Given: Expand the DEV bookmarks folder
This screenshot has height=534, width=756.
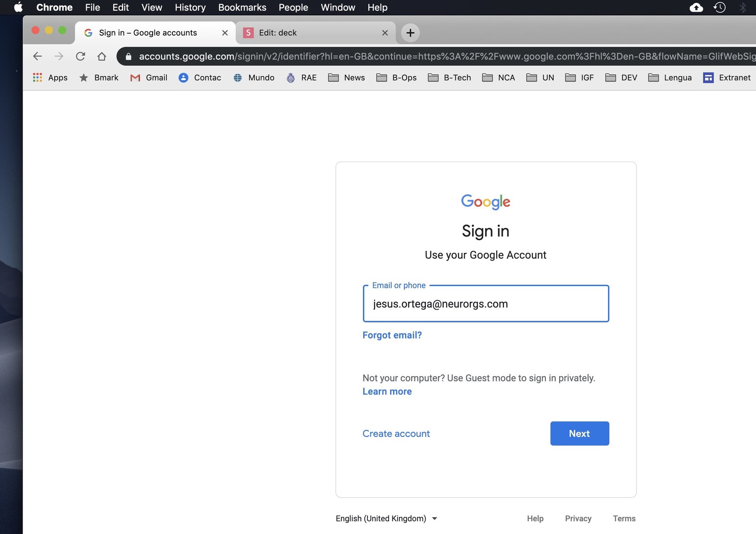Looking at the screenshot, I should coord(621,78).
